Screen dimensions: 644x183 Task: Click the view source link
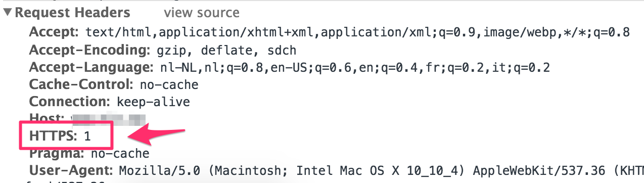pos(202,13)
